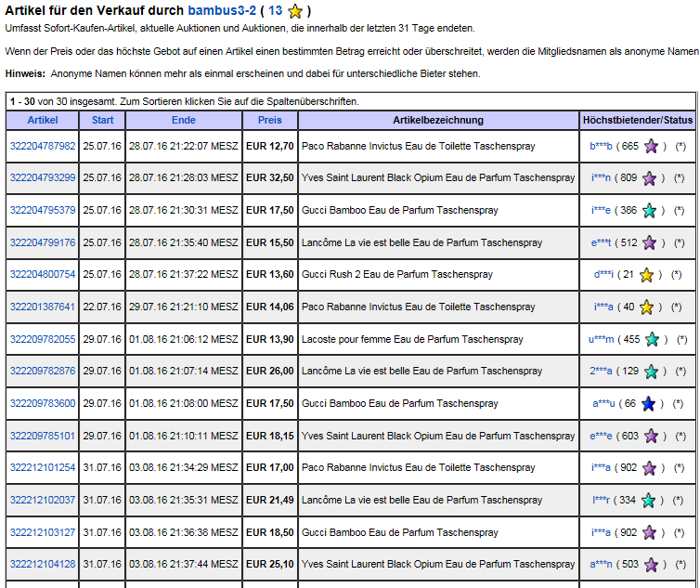Open bidder e***e profile
This screenshot has height=588, width=700.
coord(601,436)
